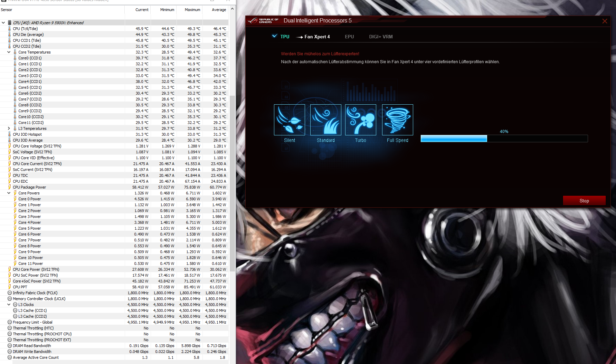Click clock icon of Frequency Limit - Global row
This screenshot has width=616, height=364.
point(10,322)
